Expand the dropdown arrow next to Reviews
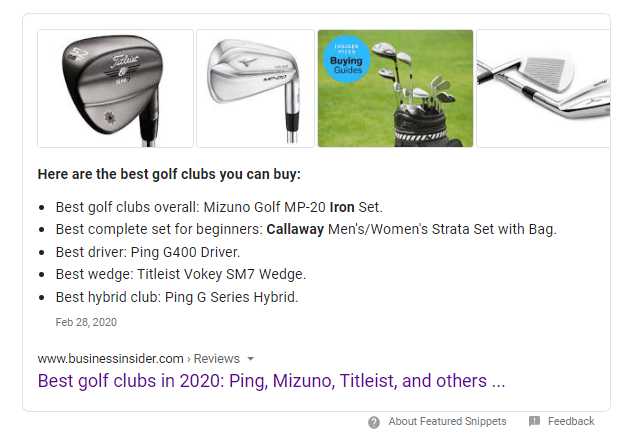Viewport: 631px width, 445px height. coord(251,359)
